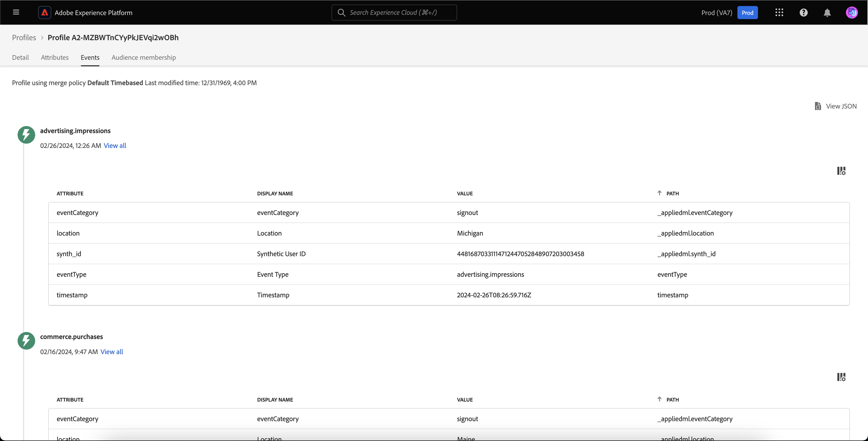This screenshot has width=868, height=441.
Task: Switch to the Attributes tab
Action: point(55,57)
